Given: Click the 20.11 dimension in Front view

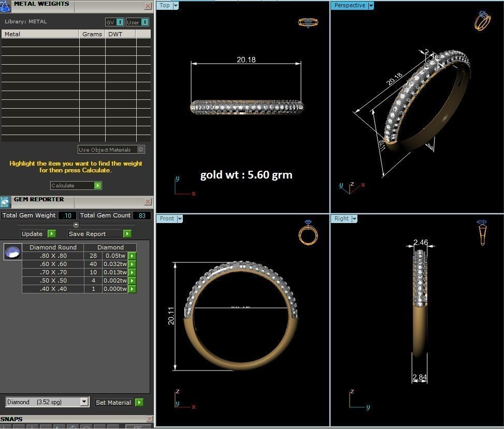Looking at the screenshot, I should [171, 316].
